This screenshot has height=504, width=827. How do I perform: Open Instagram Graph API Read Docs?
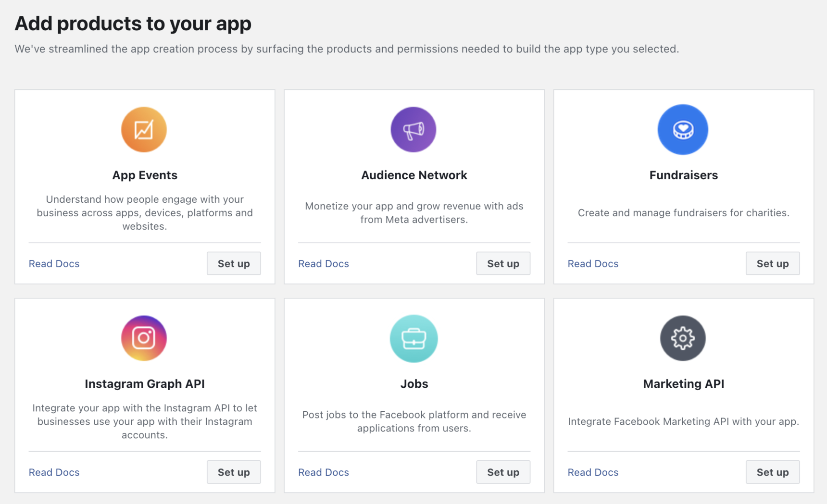[x=54, y=472]
